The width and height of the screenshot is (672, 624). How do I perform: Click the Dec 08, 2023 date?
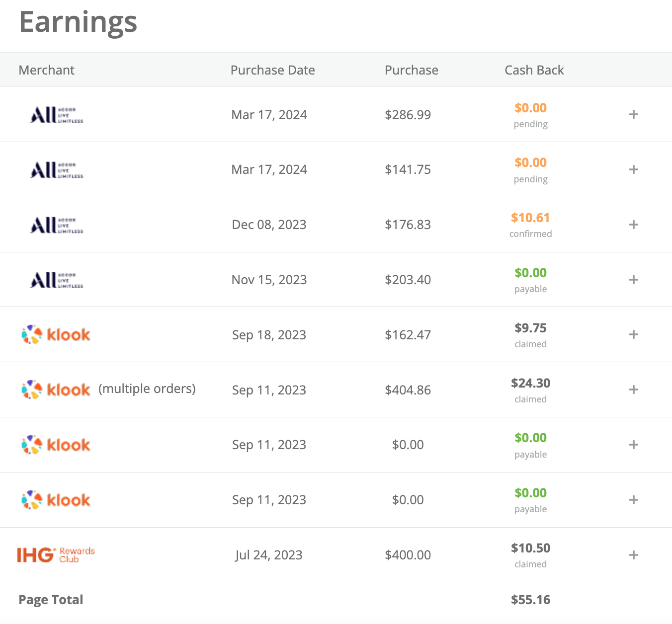click(x=269, y=225)
